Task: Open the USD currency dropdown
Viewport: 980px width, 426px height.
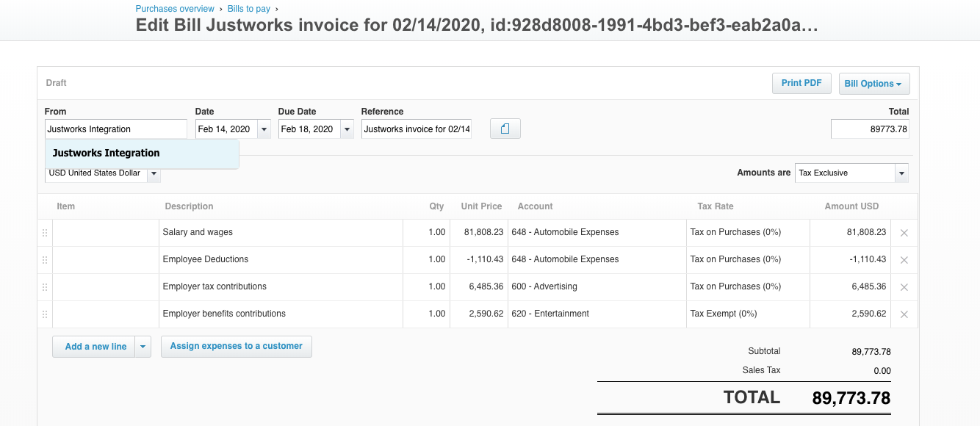Action: click(154, 174)
